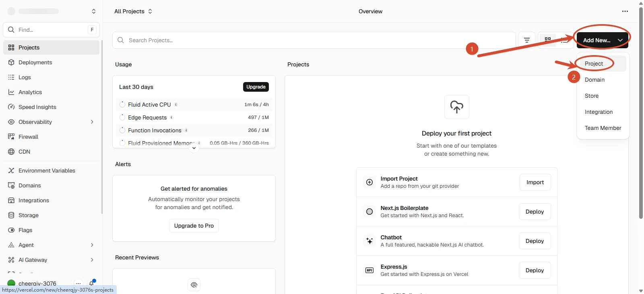
Task: Click the Chatbot sparkle icon
Action: click(x=369, y=241)
